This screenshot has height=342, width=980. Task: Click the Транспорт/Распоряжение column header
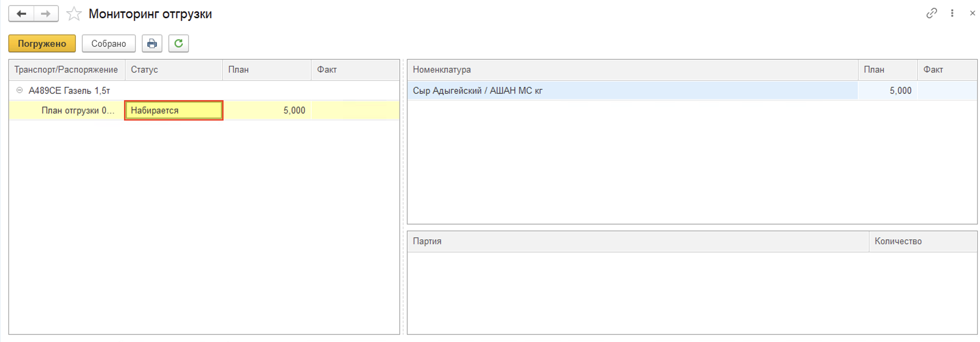[x=66, y=70]
